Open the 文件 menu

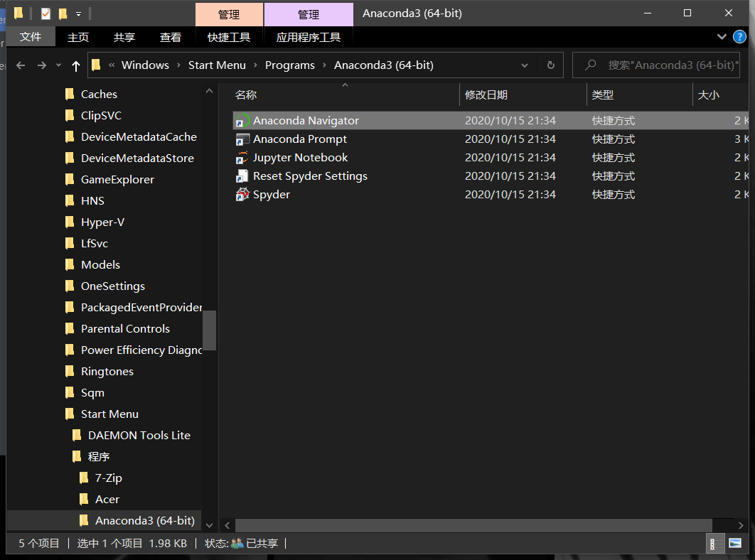click(x=31, y=36)
